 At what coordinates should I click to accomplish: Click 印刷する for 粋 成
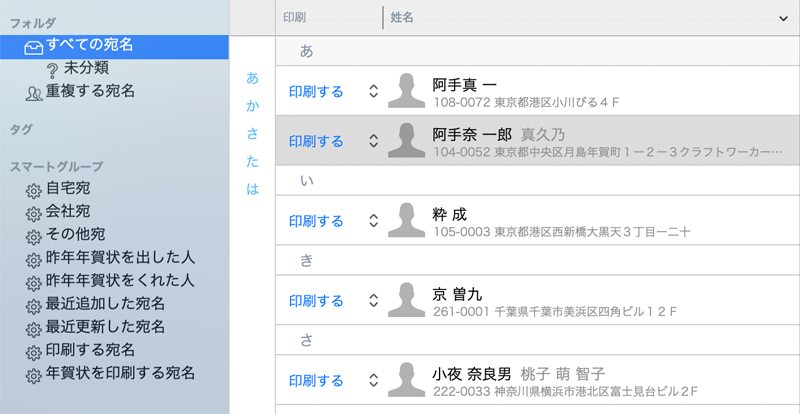316,221
